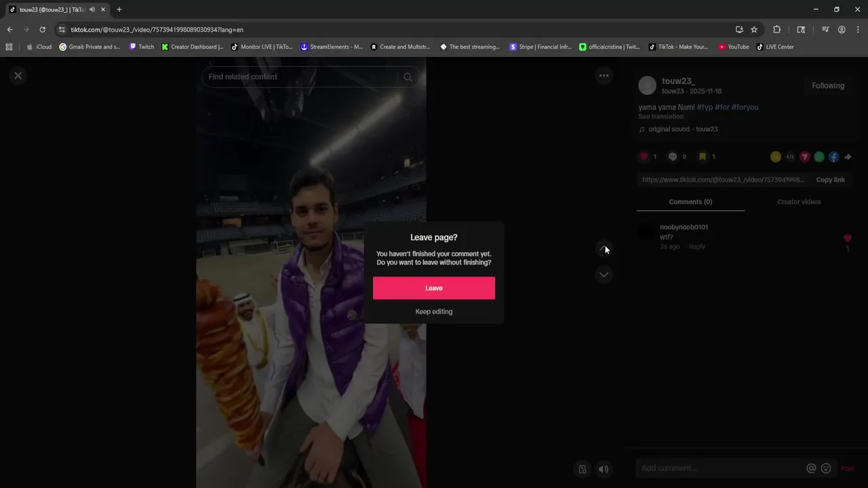The image size is (868, 488).
Task: Open the YouTube bookmark
Action: pyautogui.click(x=734, y=47)
